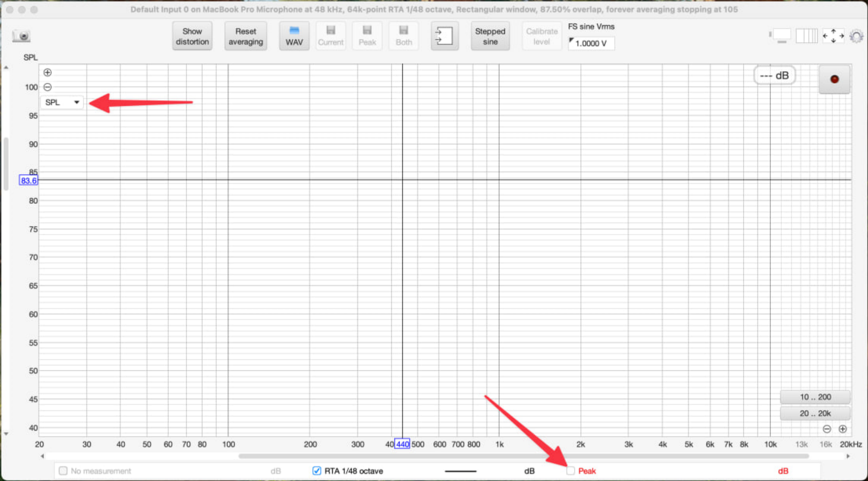868x481 pixels.
Task: Uncheck the RTA 1/48 octave checkbox
Action: coord(317,471)
